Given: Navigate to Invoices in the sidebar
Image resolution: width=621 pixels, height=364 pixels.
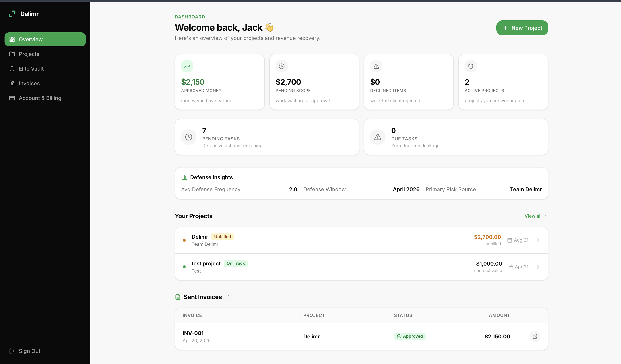Looking at the screenshot, I should click(x=29, y=84).
